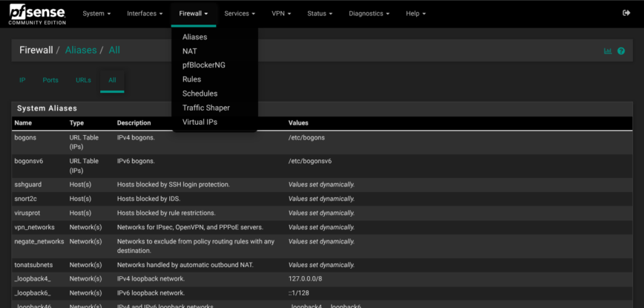Open the VPN dropdown menu
The width and height of the screenshot is (644, 308).
tap(281, 13)
